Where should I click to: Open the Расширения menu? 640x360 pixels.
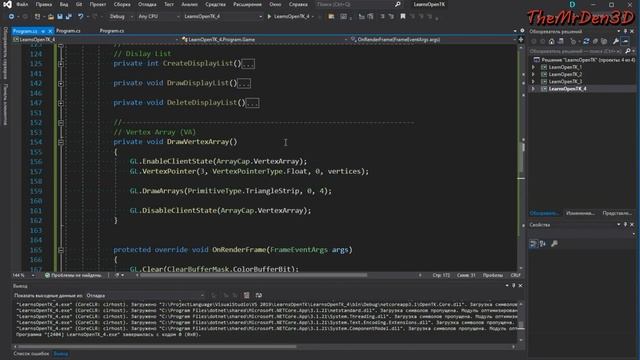click(x=247, y=4)
